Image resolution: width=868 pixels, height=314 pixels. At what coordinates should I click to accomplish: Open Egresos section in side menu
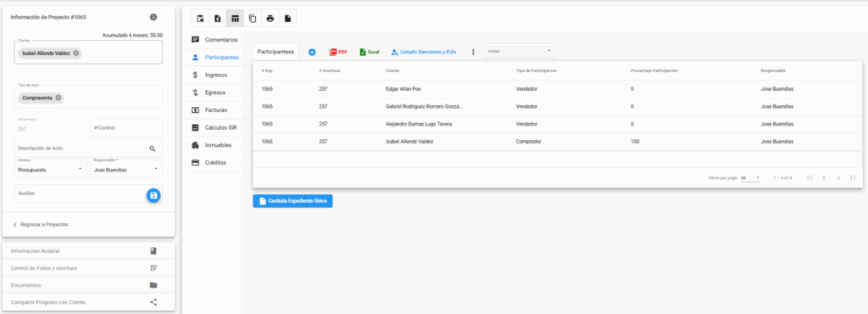215,93
